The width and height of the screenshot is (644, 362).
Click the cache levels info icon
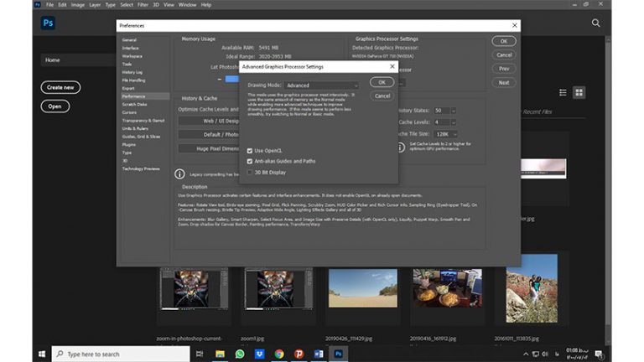[x=402, y=147]
